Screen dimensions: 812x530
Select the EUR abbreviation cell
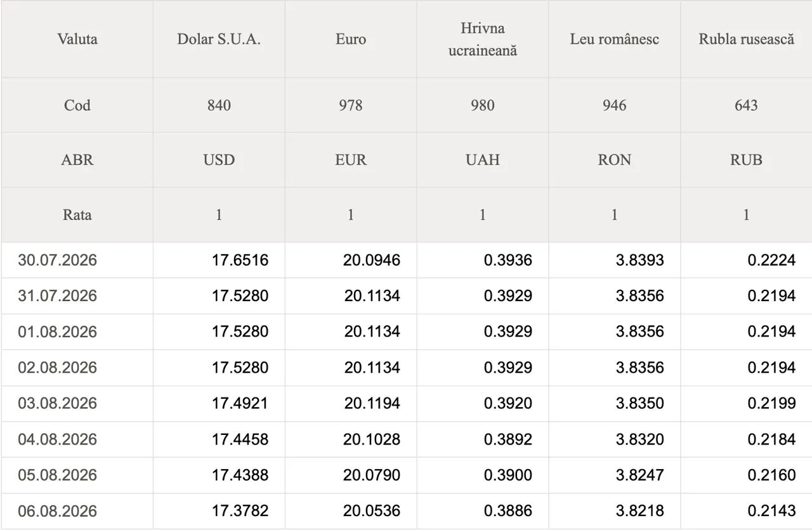pos(351,160)
